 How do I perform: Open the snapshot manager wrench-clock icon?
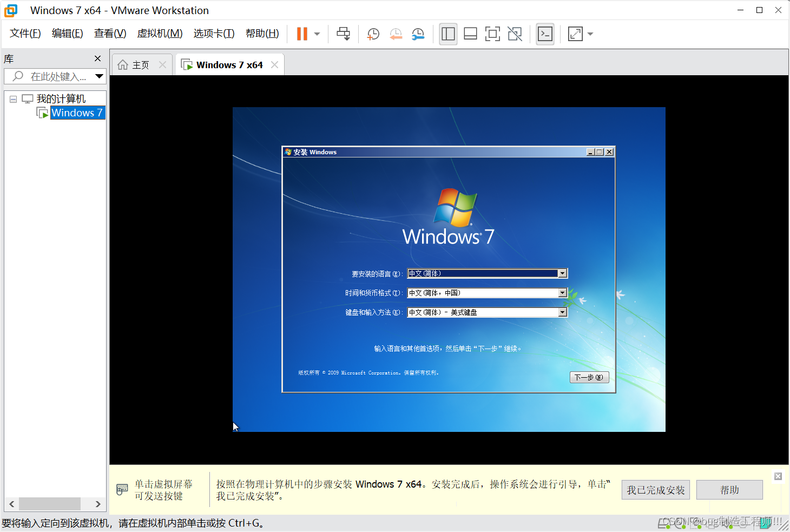click(x=418, y=34)
